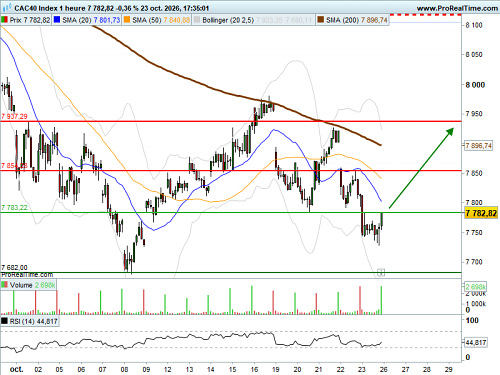Click the '7 950' price axis value

click(474, 114)
